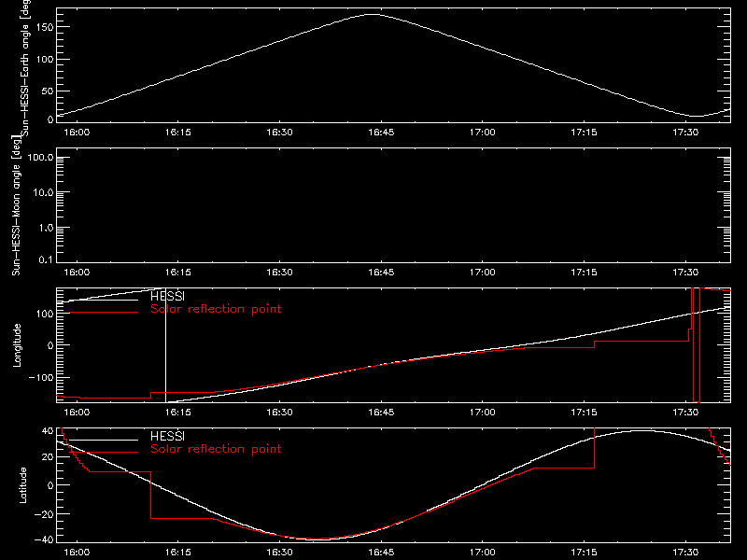Click 17:00 tick of Latitude plot
The width and height of the screenshot is (747, 560).
[x=483, y=553]
